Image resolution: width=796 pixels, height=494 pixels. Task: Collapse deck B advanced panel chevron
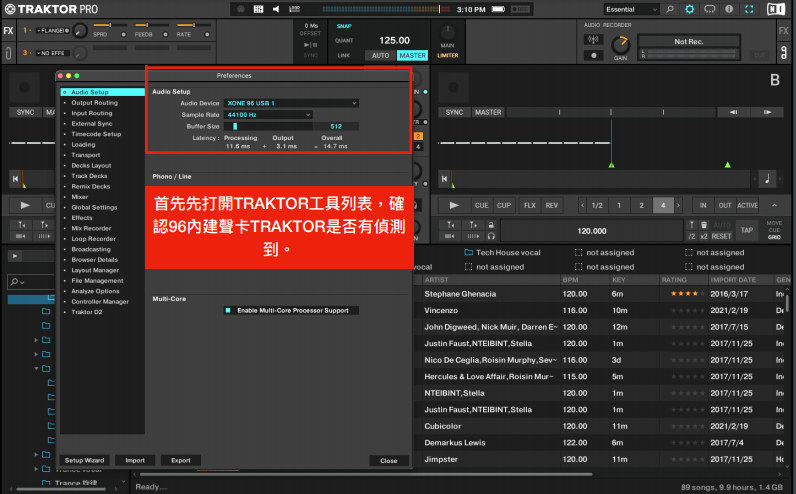tap(774, 205)
